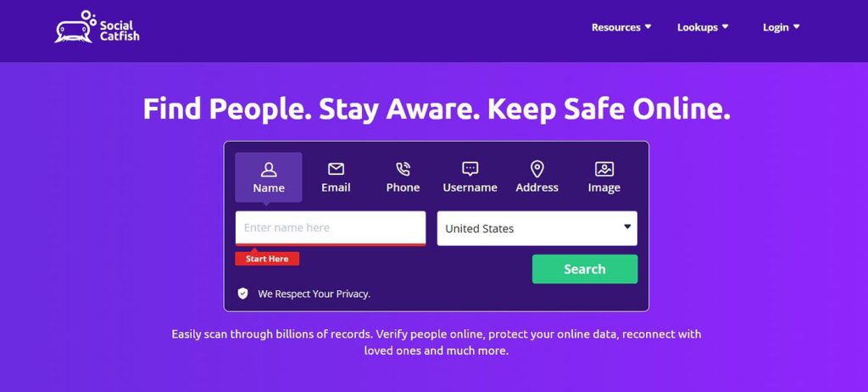This screenshot has width=868, height=392.
Task: Click the Social Catfish wordmark text
Action: pos(120,31)
